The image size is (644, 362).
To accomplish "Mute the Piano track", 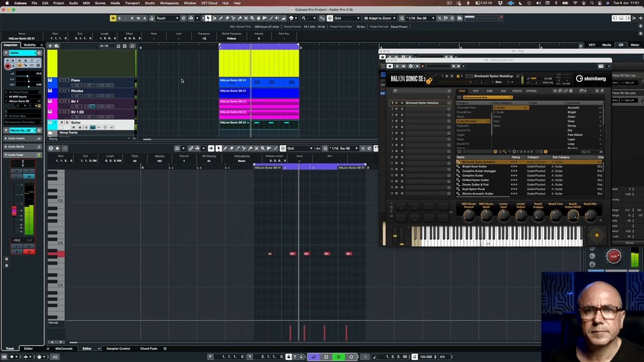I will click(x=62, y=80).
